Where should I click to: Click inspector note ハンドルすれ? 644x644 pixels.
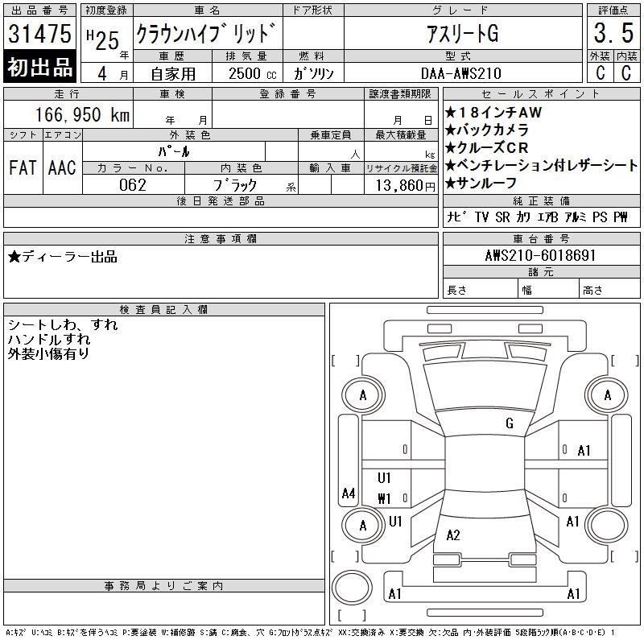[x=49, y=339]
